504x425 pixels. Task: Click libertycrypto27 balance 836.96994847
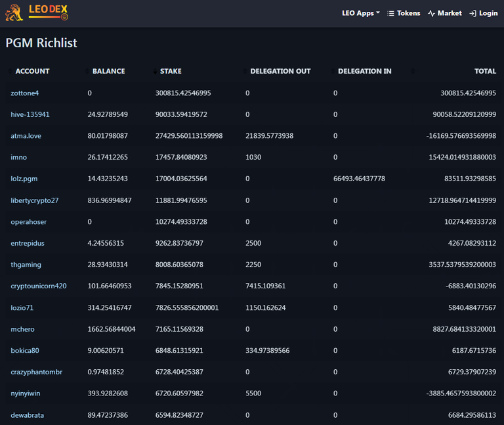coord(110,200)
